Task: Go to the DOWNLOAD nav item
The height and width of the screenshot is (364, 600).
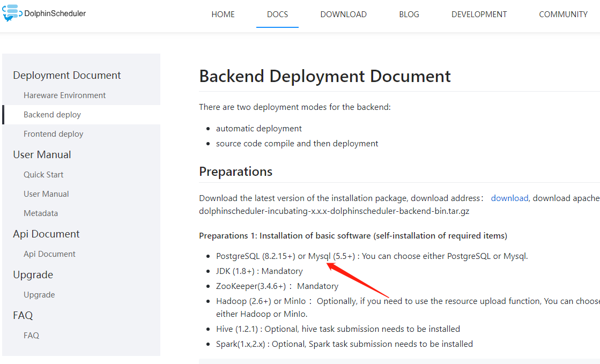Action: [x=343, y=14]
